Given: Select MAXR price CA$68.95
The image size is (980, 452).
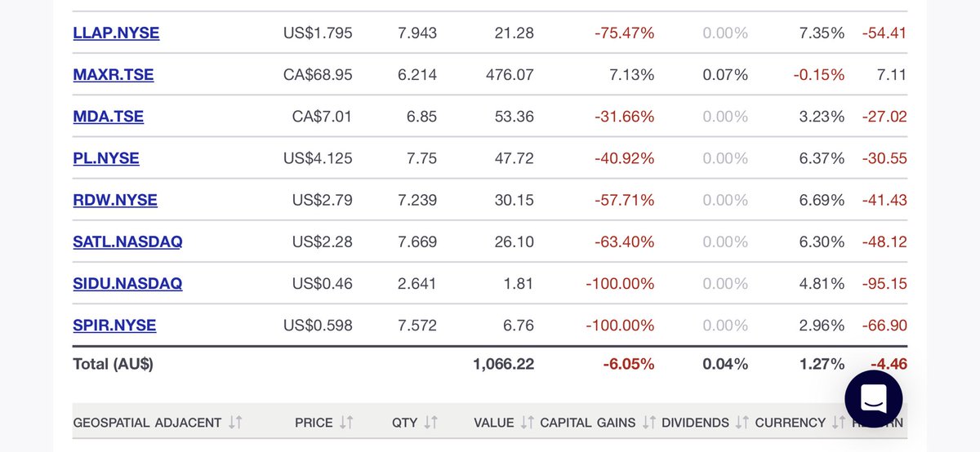Looking at the screenshot, I should [x=318, y=75].
